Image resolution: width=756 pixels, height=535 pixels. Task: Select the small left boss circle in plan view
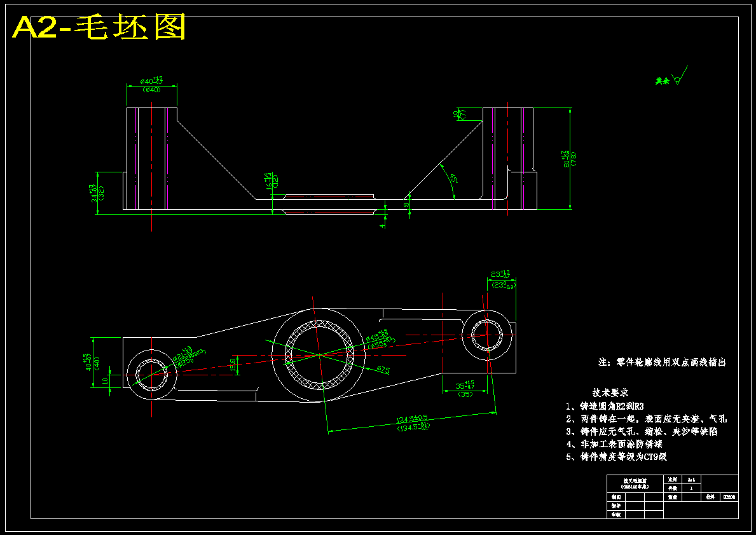(152, 374)
